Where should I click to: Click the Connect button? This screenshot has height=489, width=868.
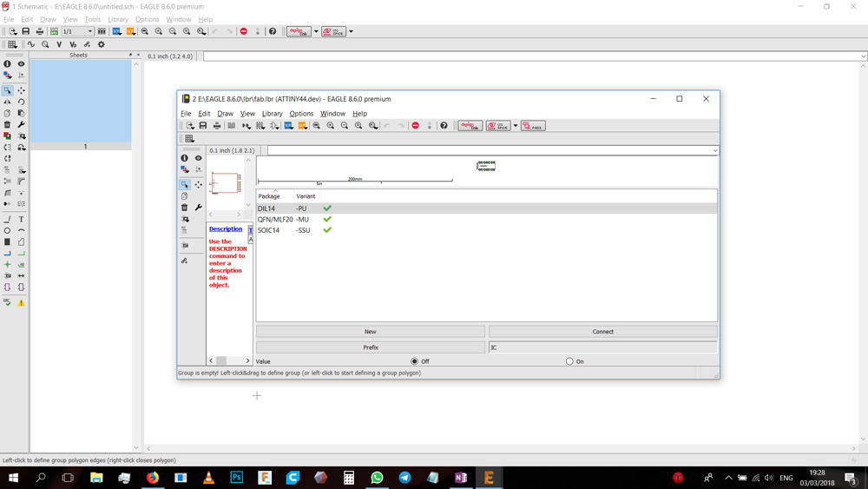click(x=603, y=332)
